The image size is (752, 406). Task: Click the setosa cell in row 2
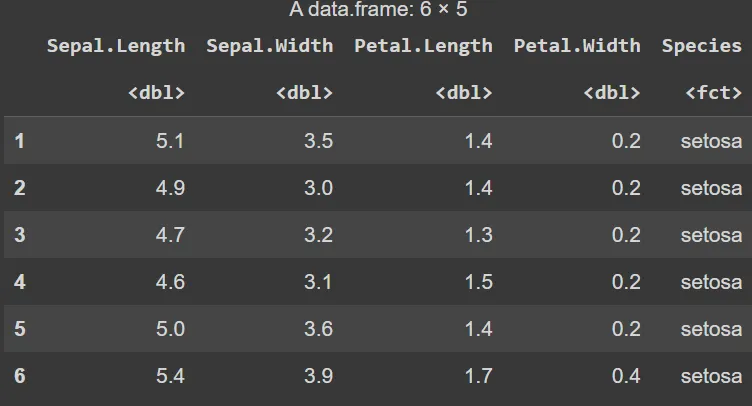711,188
